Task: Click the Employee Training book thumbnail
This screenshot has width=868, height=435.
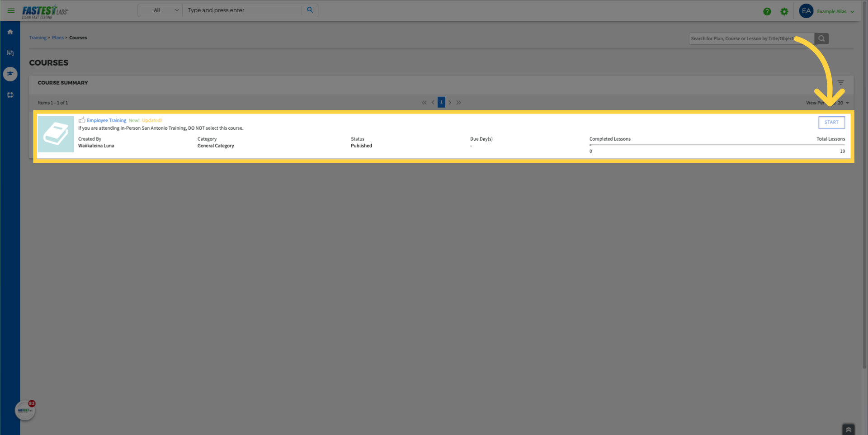Action: pyautogui.click(x=56, y=134)
